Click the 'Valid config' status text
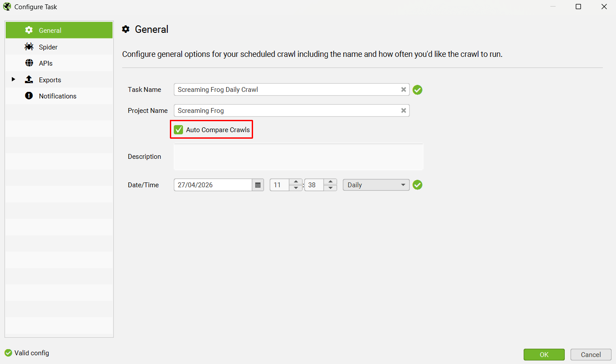Image resolution: width=616 pixels, height=364 pixels. [32, 353]
